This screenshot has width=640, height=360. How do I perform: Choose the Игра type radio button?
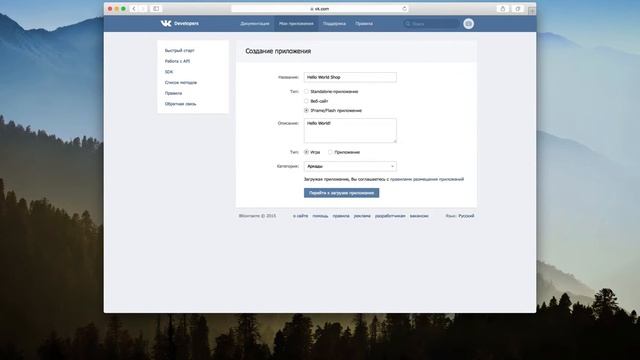pyautogui.click(x=306, y=152)
